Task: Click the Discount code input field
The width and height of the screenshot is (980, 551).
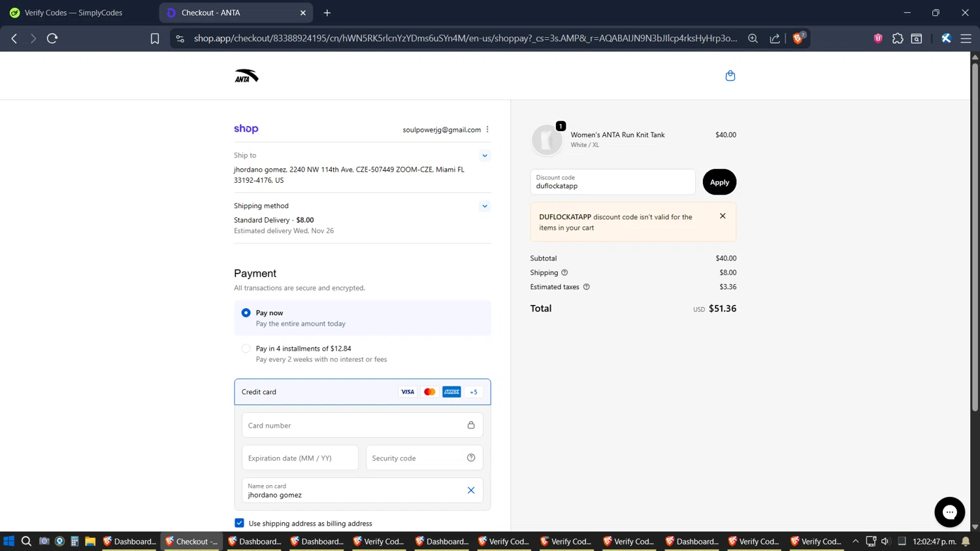Action: 613,182
